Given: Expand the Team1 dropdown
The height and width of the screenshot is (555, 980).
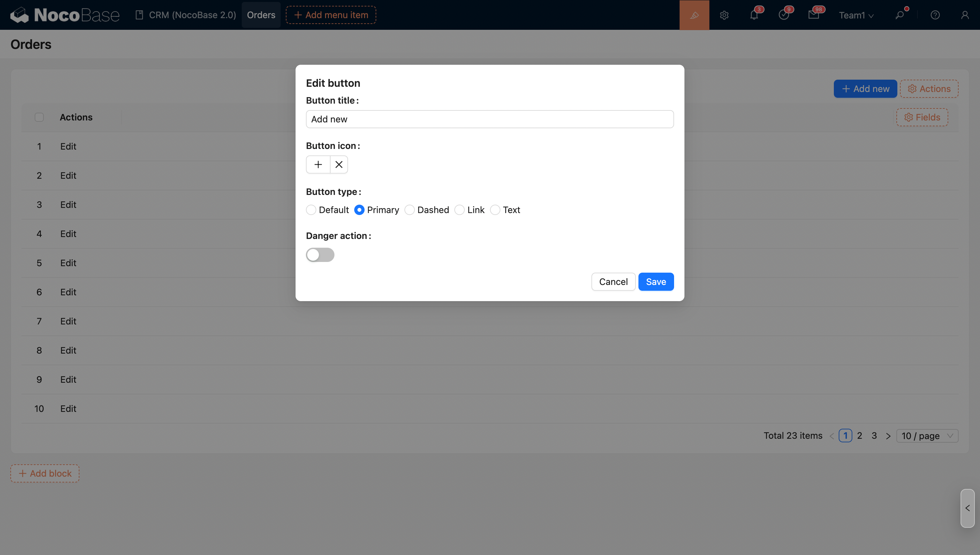Looking at the screenshot, I should (x=856, y=15).
